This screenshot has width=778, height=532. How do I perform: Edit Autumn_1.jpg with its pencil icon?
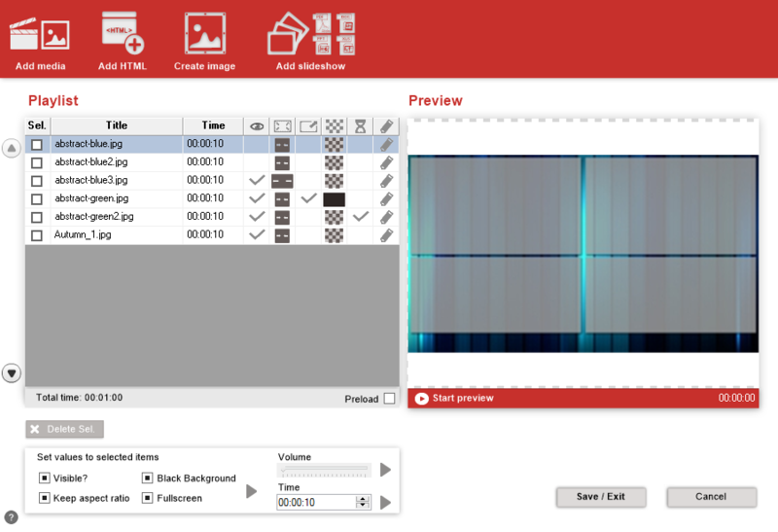point(386,235)
